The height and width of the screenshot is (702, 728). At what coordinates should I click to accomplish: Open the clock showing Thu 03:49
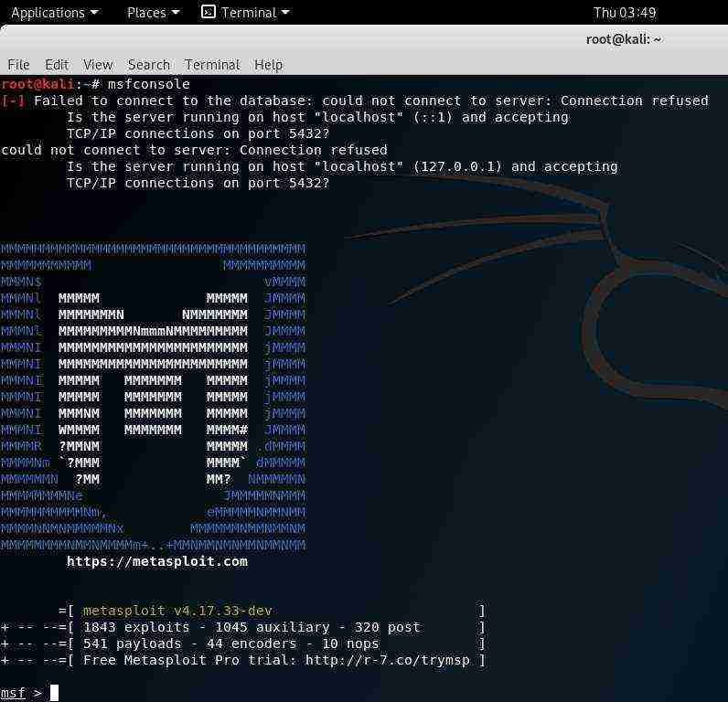pos(625,13)
